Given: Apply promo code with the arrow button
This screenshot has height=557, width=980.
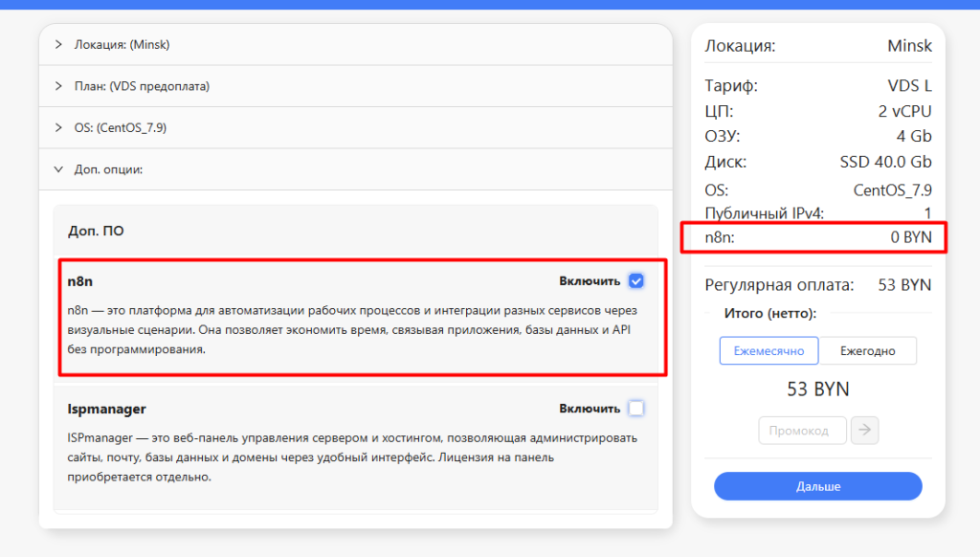Looking at the screenshot, I should click(x=865, y=431).
